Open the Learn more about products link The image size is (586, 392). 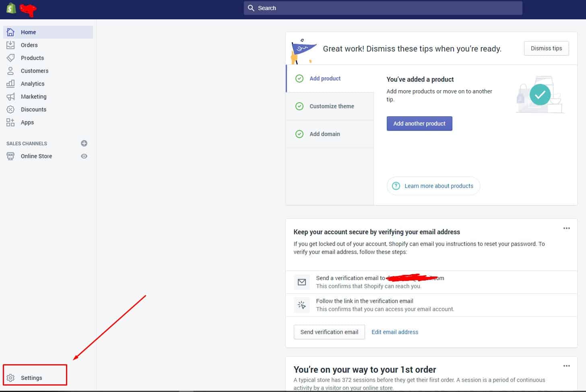click(433, 186)
